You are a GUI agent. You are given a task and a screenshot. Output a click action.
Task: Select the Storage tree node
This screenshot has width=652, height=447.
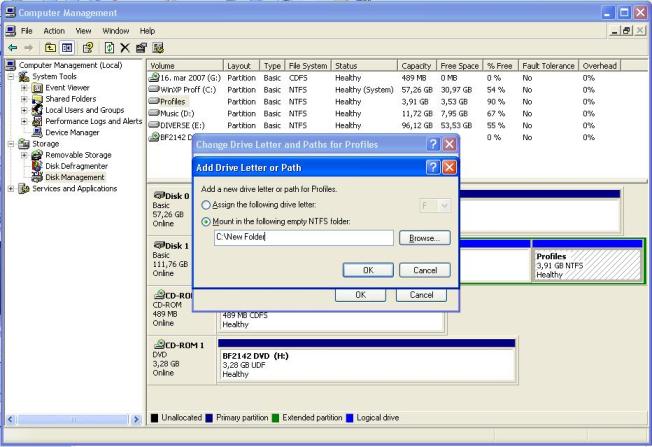click(x=46, y=144)
